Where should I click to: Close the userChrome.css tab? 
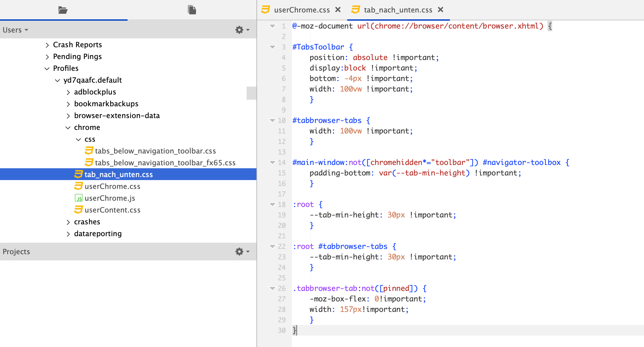pos(338,10)
